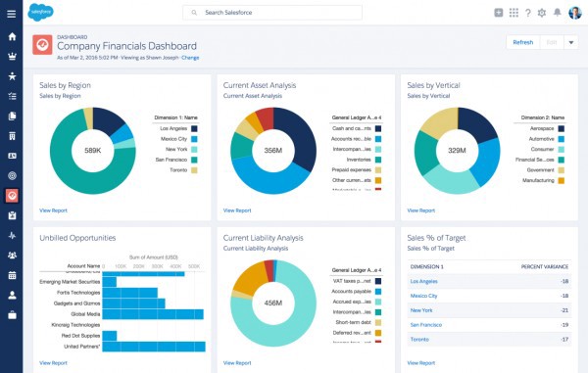Expand dropdown arrow next to Edit
The image size is (588, 373).
point(571,42)
